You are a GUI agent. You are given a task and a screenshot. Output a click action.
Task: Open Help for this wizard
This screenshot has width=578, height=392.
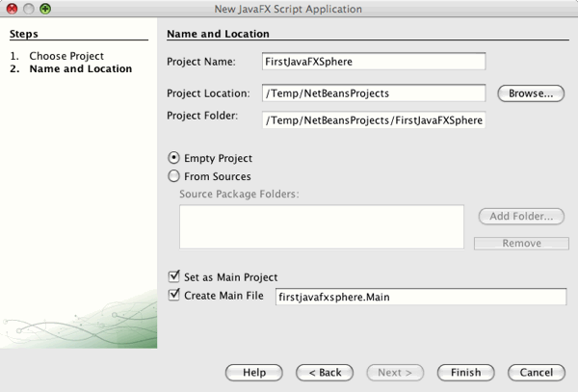click(x=254, y=373)
